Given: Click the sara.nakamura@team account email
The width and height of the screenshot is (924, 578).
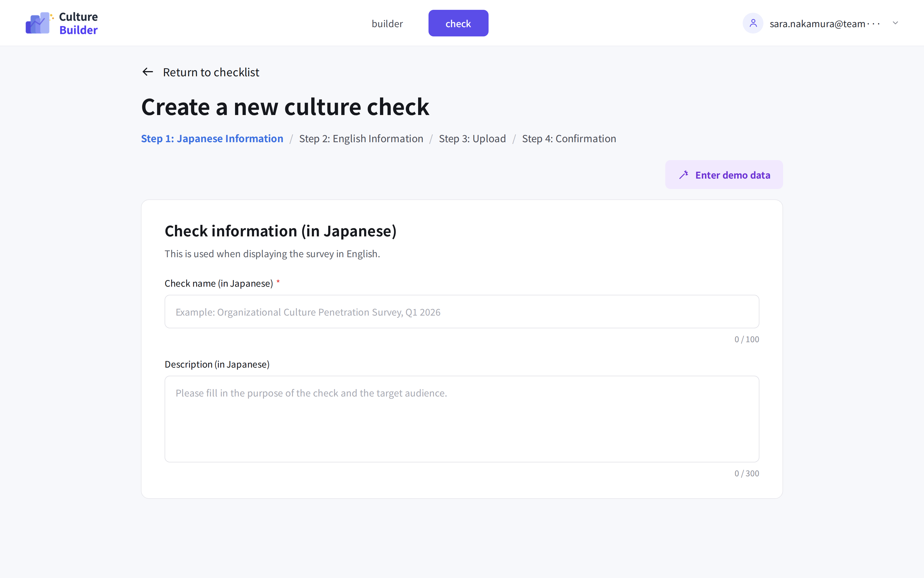Looking at the screenshot, I should (824, 24).
